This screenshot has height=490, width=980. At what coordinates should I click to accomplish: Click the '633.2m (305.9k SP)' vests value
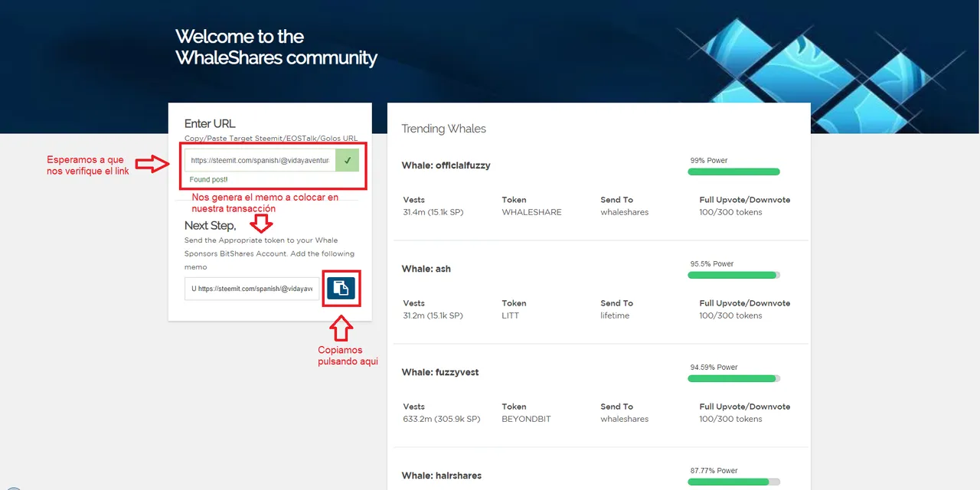(x=442, y=419)
